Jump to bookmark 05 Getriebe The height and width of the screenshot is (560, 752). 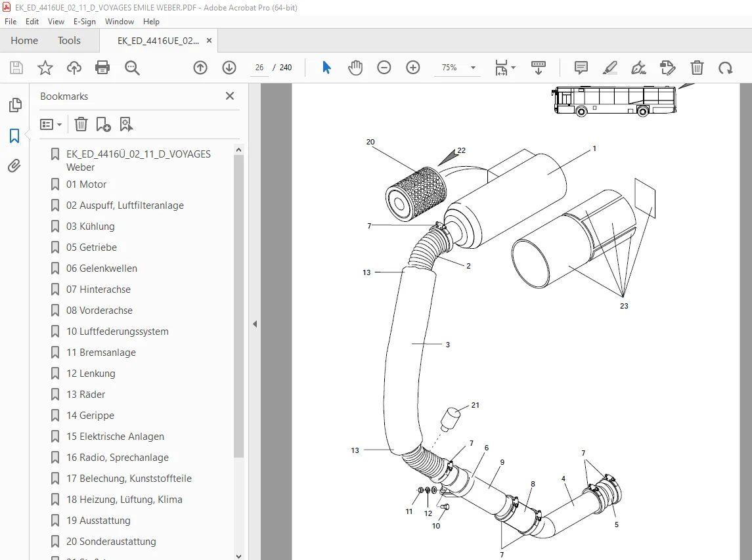tap(91, 248)
